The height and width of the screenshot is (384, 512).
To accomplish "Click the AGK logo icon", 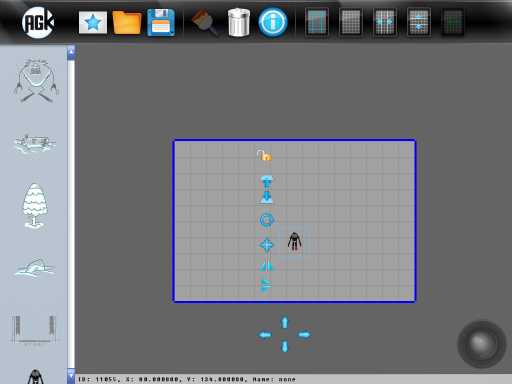I will pos(38,22).
